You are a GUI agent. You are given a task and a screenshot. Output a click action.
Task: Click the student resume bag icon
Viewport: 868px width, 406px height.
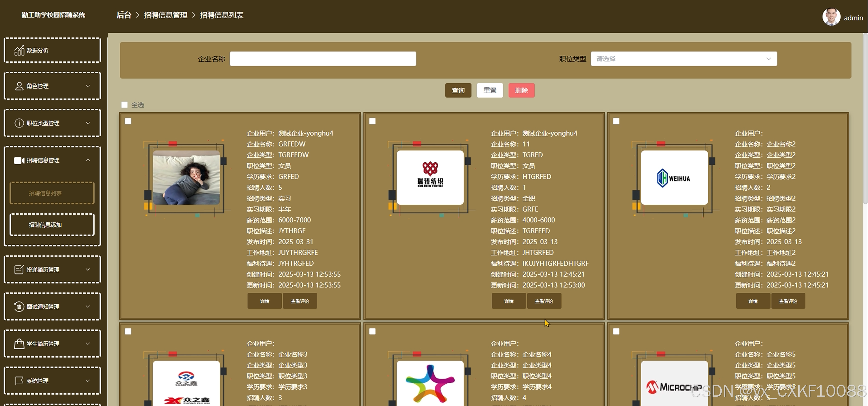(19, 344)
